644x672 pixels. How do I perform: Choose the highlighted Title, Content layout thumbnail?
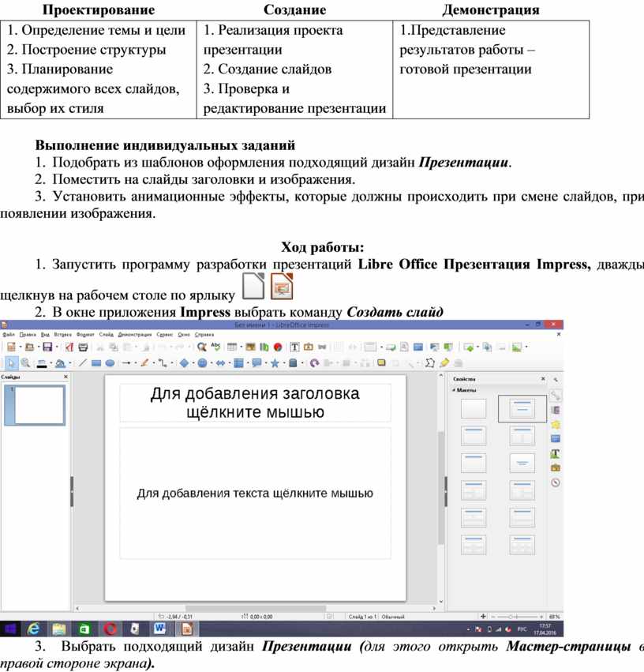(522, 408)
